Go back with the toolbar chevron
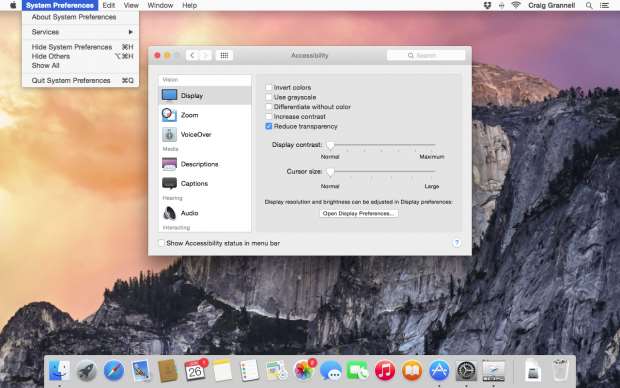 pyautogui.click(x=192, y=55)
